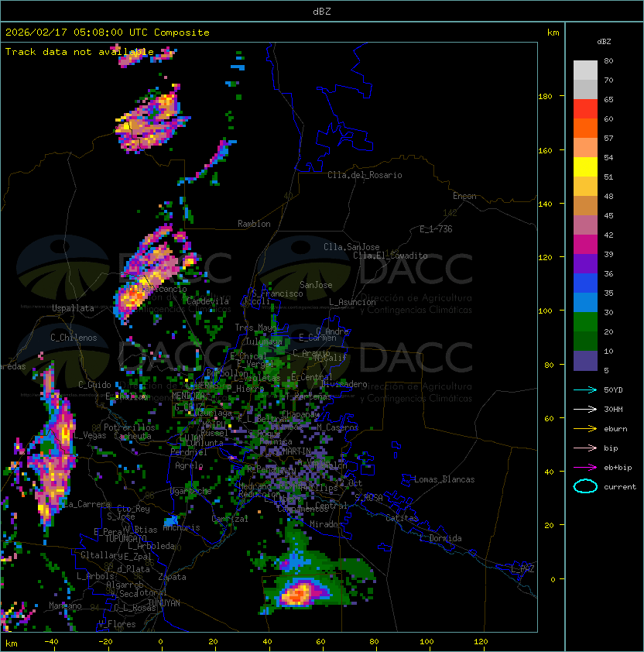Viewport: 644px width, 652px height.
Task: Select the red 60-65 dBZ swatch
Action: point(585,109)
